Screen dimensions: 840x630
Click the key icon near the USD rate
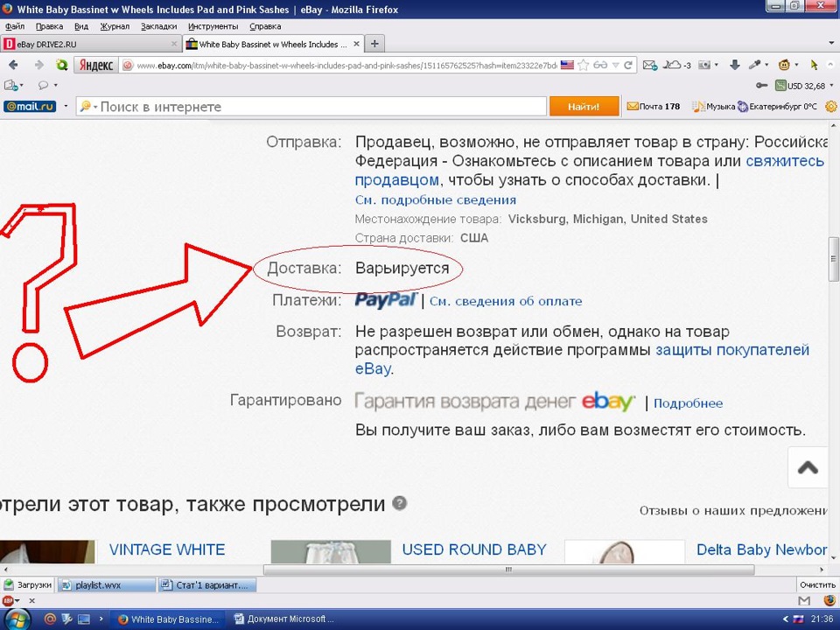point(761,86)
